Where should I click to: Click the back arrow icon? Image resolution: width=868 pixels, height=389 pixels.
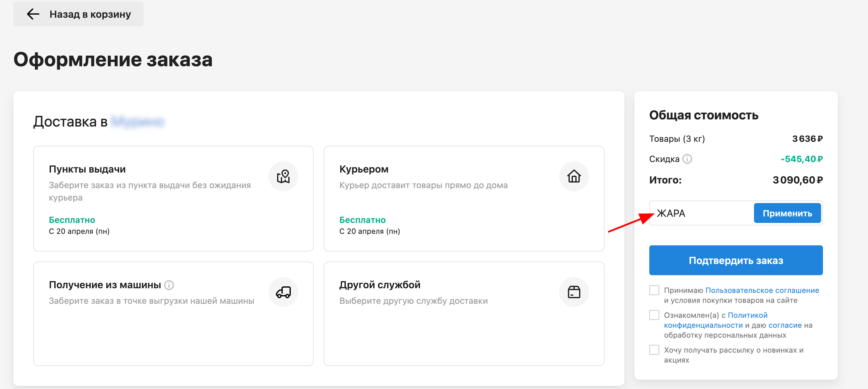(33, 14)
